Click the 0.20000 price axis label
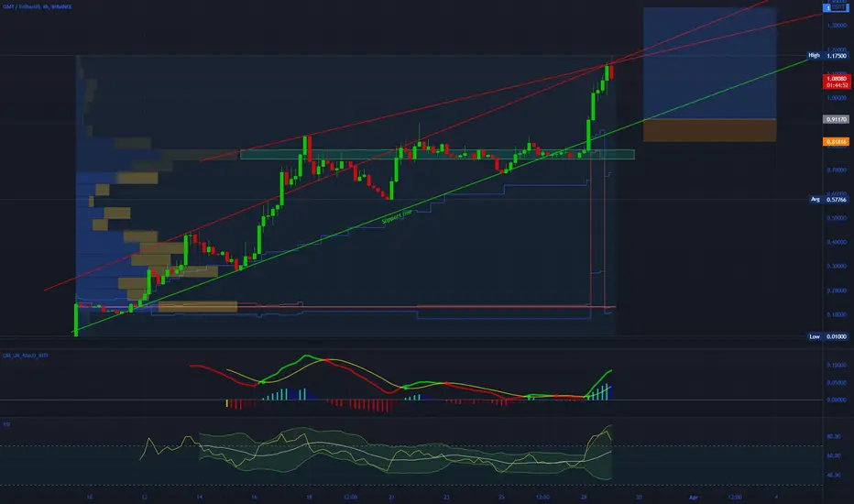The image size is (854, 504). tap(836, 290)
